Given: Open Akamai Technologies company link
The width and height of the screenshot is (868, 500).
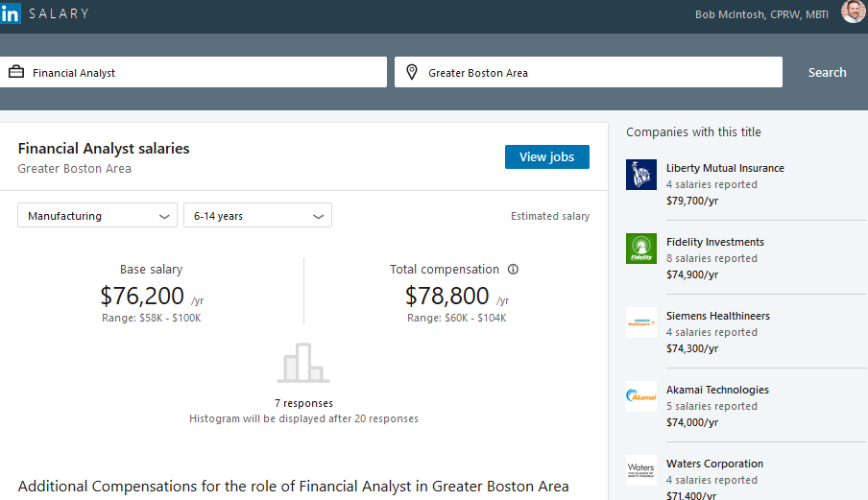Looking at the screenshot, I should pos(717,390).
